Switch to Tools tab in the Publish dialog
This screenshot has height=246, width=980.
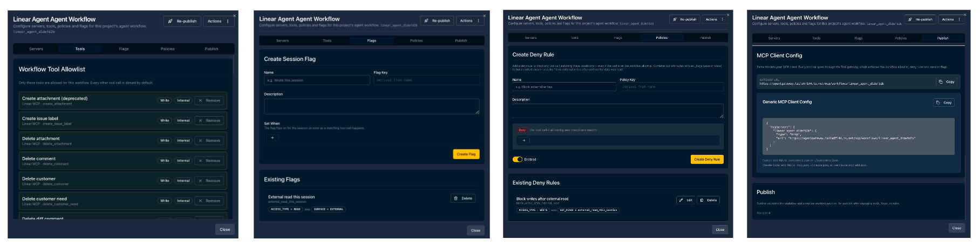[x=816, y=38]
